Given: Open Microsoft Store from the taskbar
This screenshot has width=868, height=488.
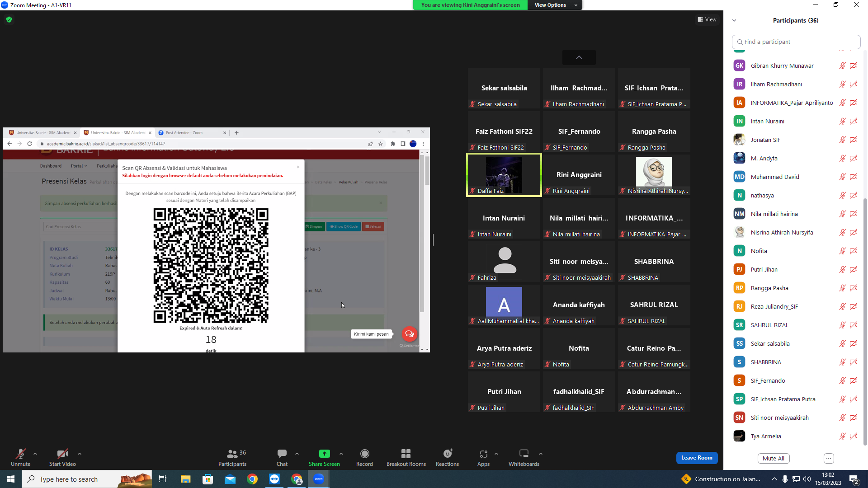Looking at the screenshot, I should point(208,479).
